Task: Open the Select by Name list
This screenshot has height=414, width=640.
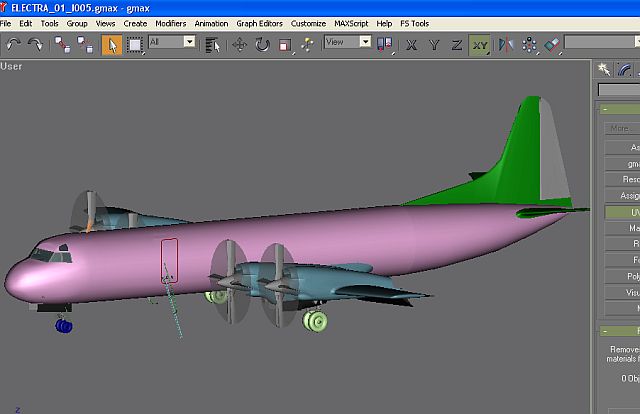Action: pos(212,44)
